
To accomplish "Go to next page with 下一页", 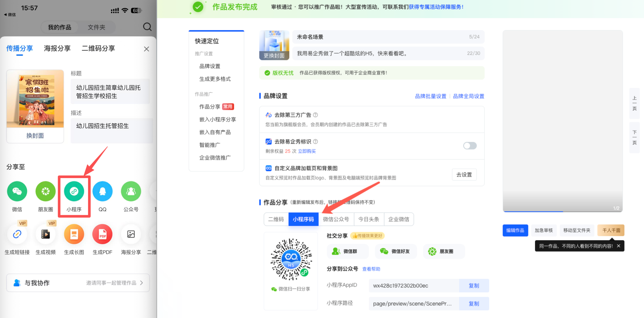I will pyautogui.click(x=634, y=137).
